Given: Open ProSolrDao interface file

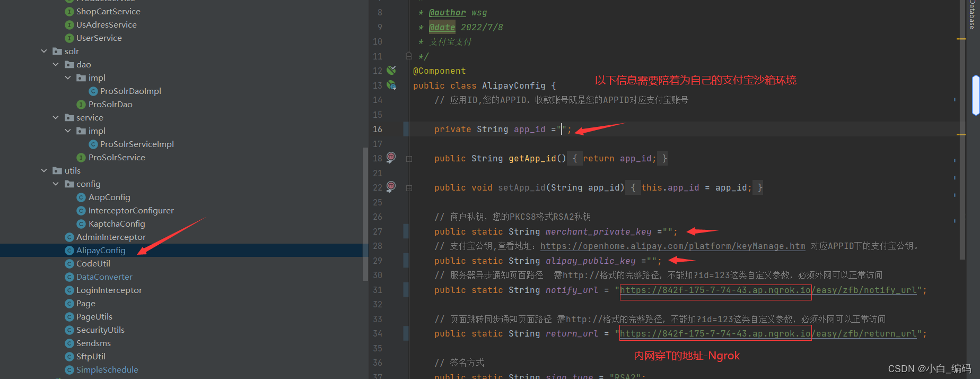Looking at the screenshot, I should tap(110, 105).
